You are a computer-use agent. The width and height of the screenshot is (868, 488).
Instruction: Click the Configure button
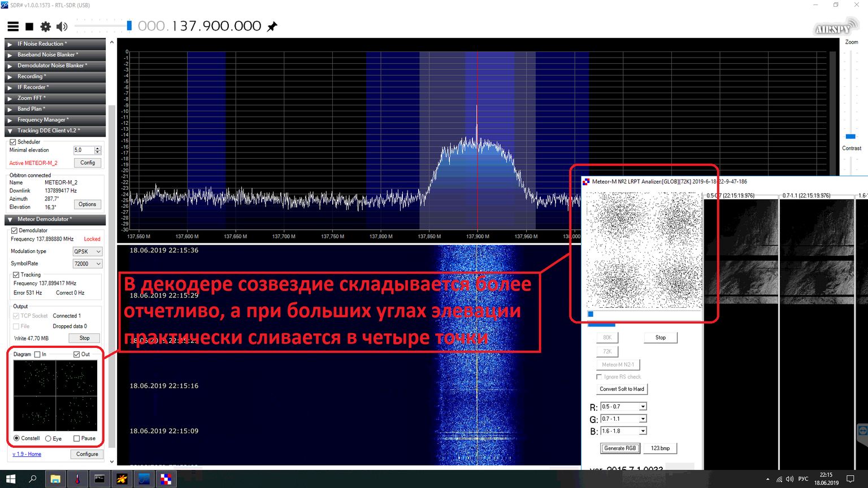coord(87,454)
